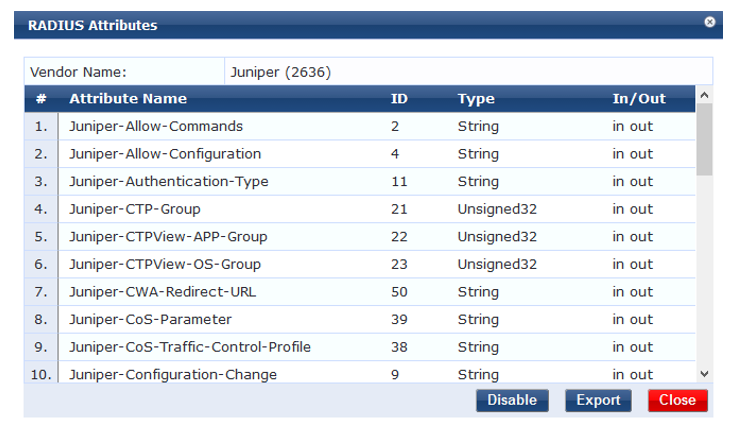Screen dimensions: 745x423
Task: Click the Type column header
Action: pos(476,99)
